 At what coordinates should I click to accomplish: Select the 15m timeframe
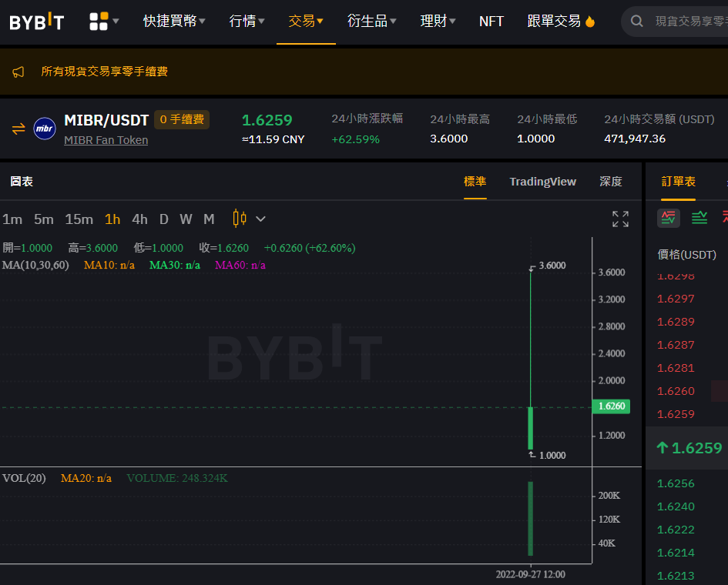click(x=79, y=219)
